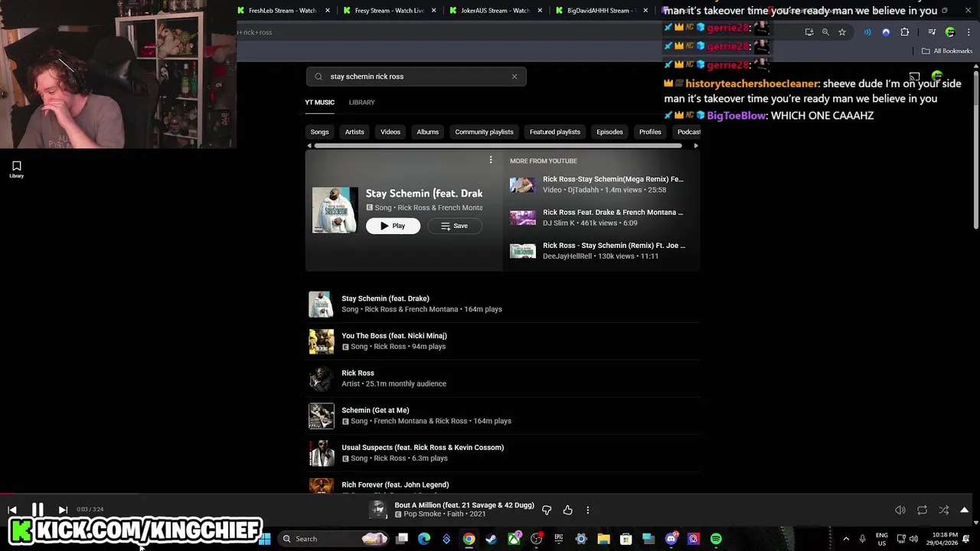Switch to FreshLeb Stream browser tab
This screenshot has height=551, width=980.
pos(283,11)
